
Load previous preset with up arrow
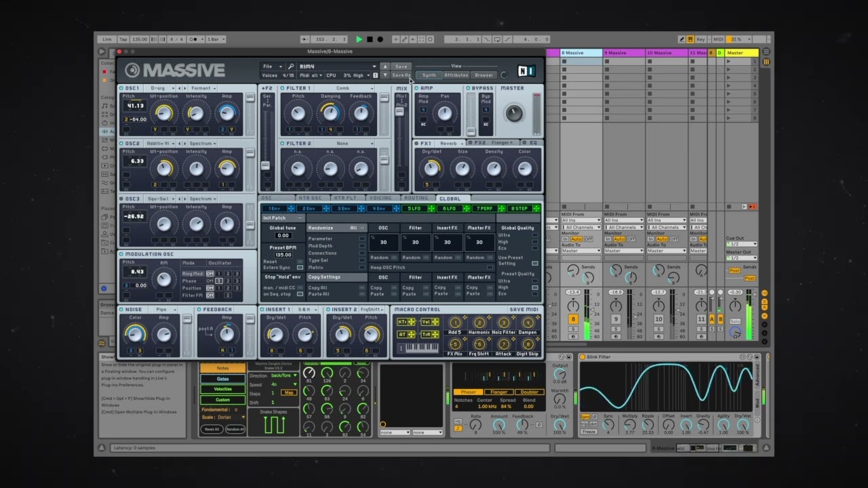(384, 66)
